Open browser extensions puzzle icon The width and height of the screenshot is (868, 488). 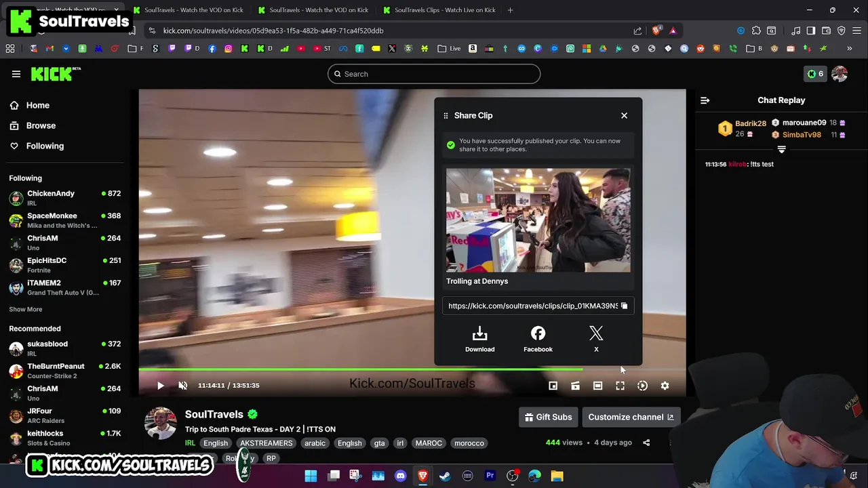point(756,30)
